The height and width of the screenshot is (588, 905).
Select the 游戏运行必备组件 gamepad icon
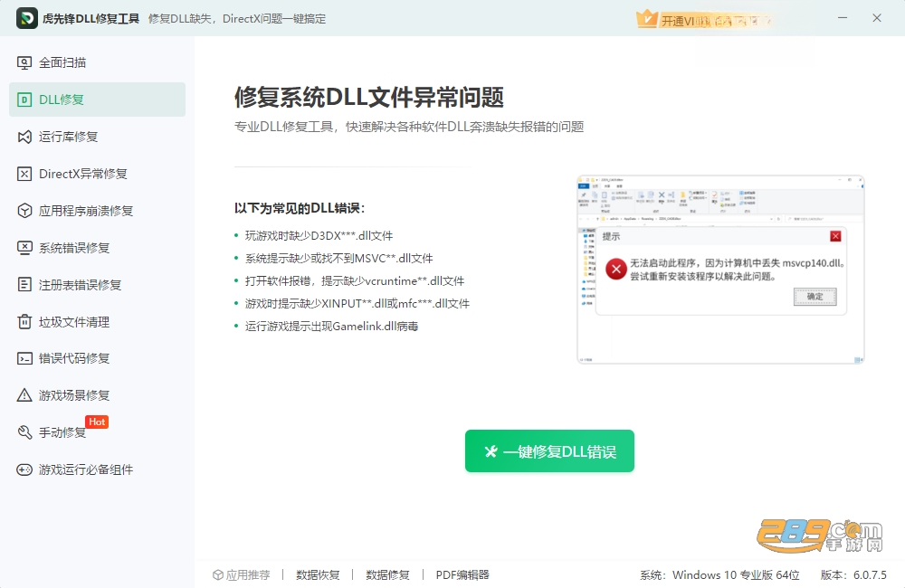click(x=24, y=469)
